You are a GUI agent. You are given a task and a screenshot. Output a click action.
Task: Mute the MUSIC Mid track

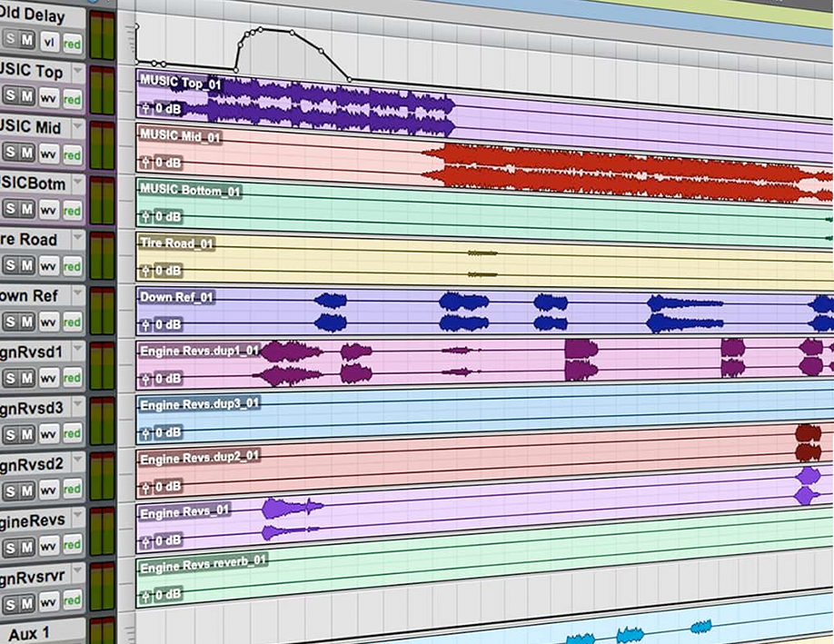(x=27, y=152)
